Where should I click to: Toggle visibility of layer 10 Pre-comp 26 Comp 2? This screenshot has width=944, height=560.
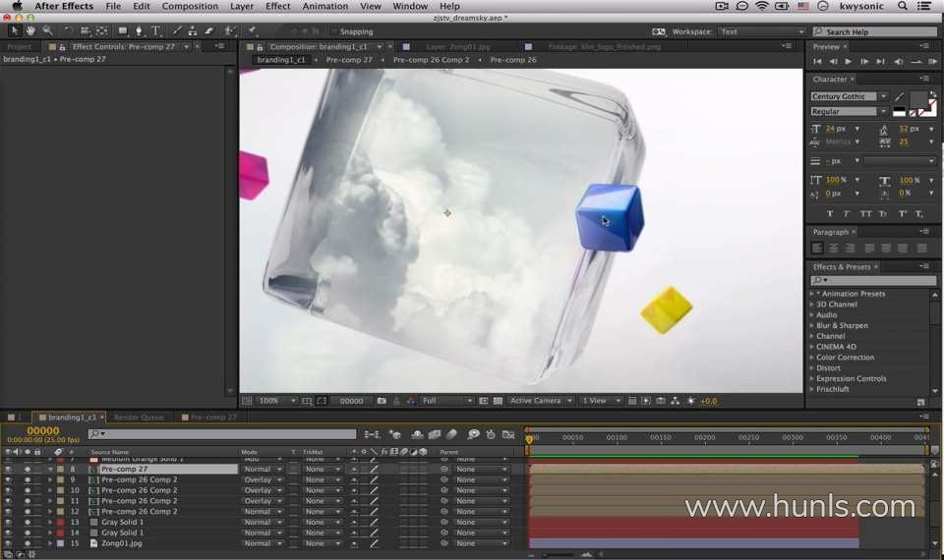8,490
